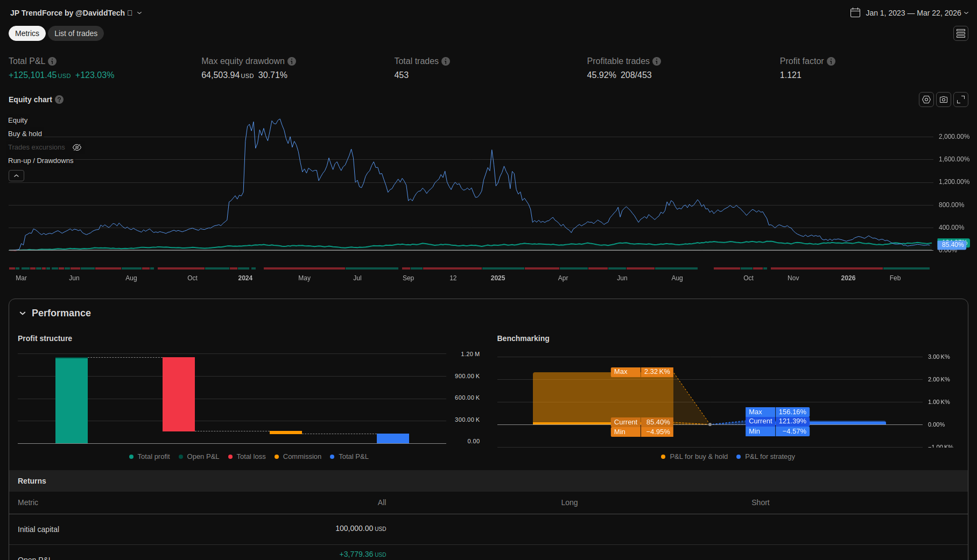Show Trades excursions using the eye icon
Viewport: 977px width, 560px height.
(77, 147)
